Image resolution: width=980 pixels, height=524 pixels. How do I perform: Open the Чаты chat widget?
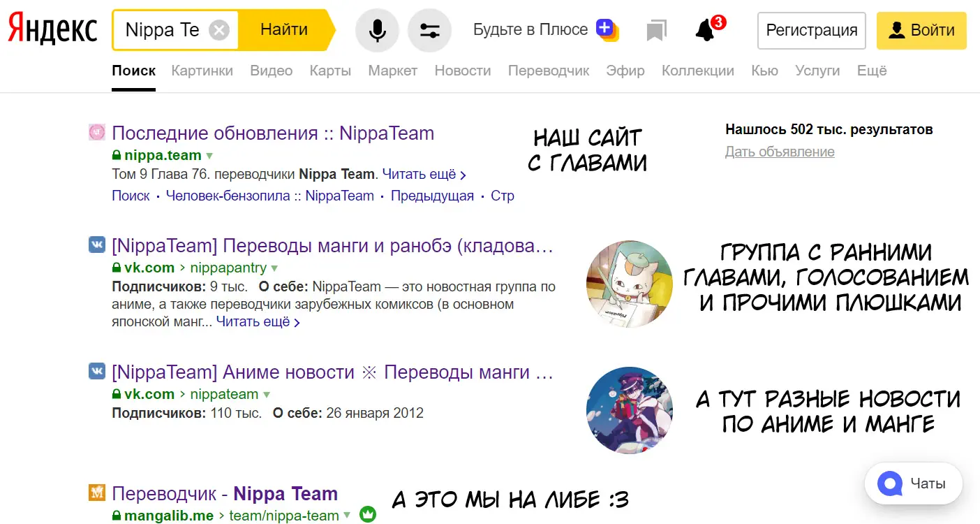(913, 483)
